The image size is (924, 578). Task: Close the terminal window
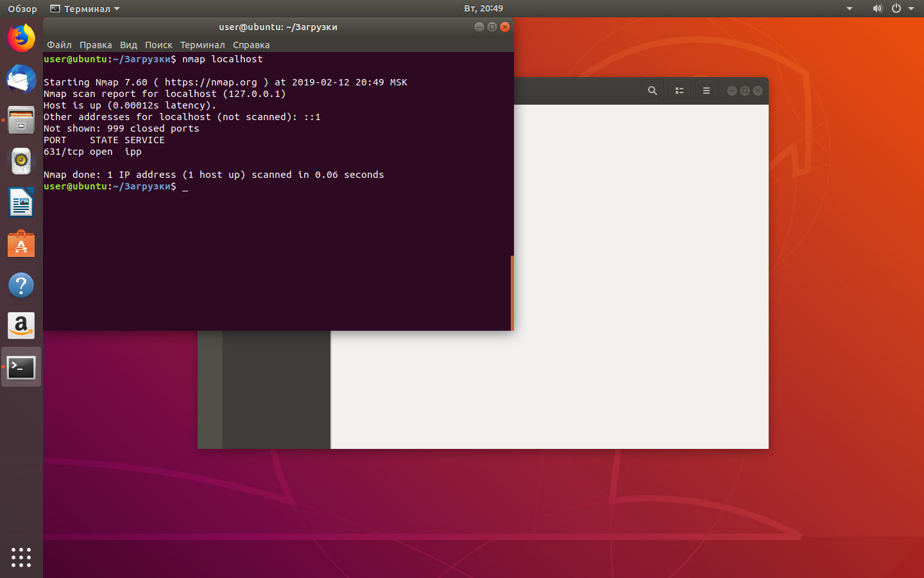pyautogui.click(x=505, y=27)
